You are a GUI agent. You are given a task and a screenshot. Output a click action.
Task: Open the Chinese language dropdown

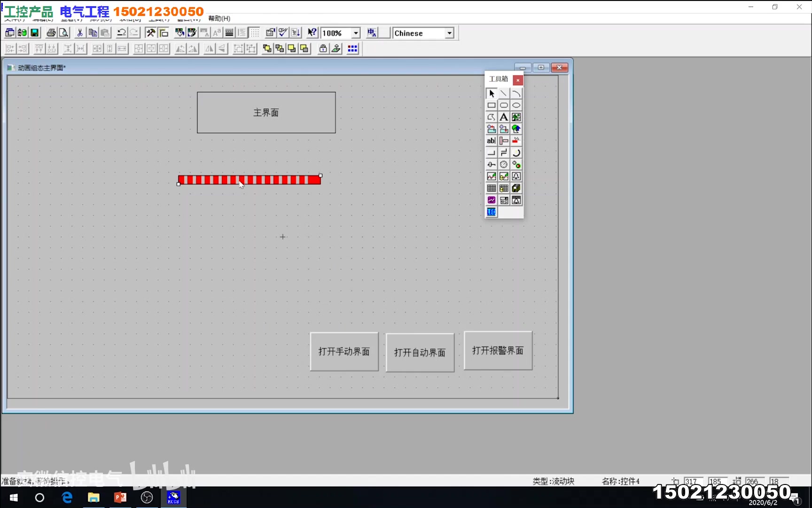coord(449,33)
